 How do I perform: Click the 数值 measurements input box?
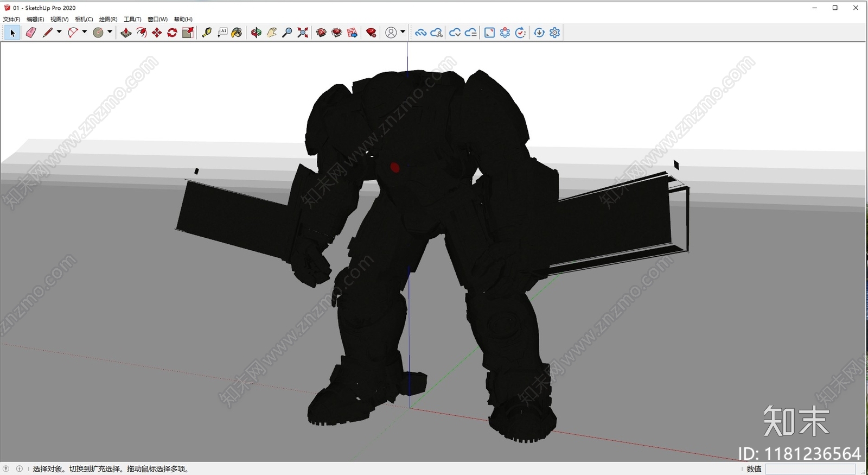810,469
